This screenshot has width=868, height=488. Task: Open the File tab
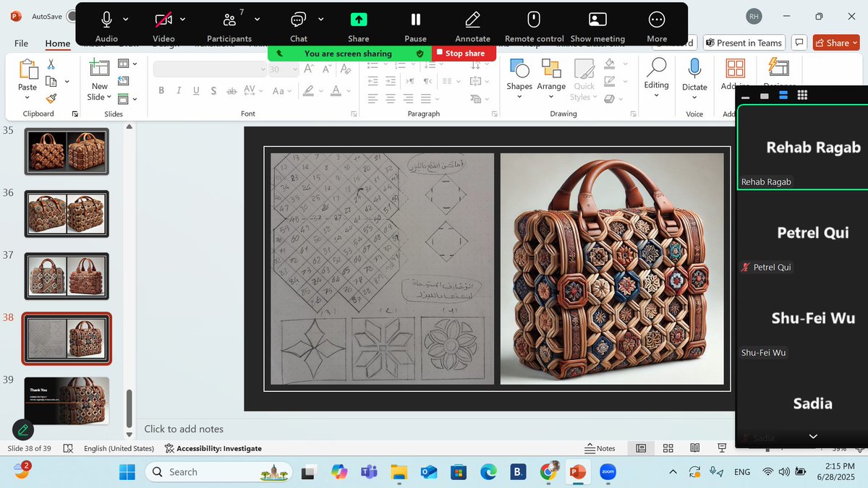click(22, 43)
